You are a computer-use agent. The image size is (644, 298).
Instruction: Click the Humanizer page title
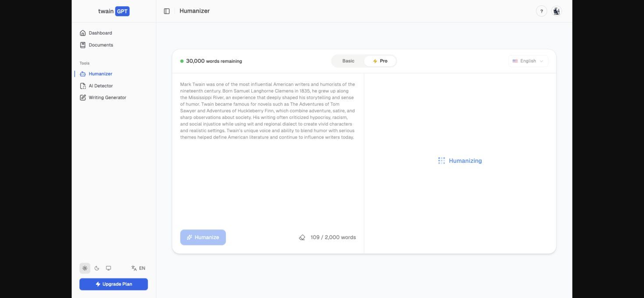coord(195,11)
